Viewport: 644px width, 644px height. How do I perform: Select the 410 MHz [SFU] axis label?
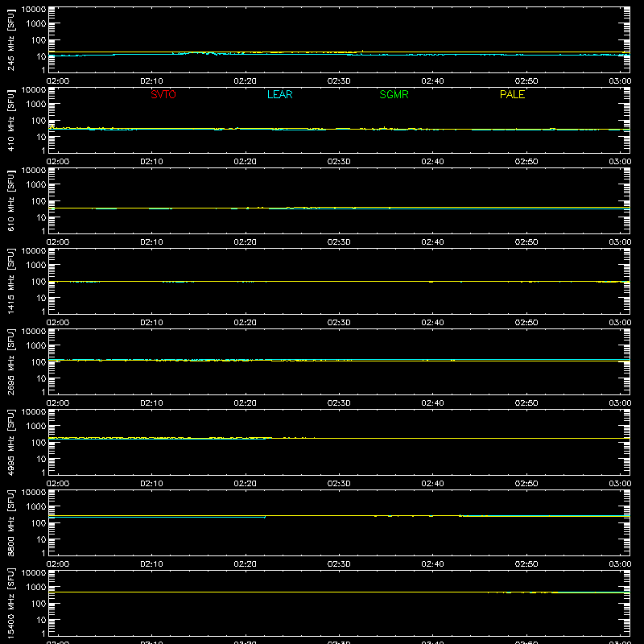pyautogui.click(x=10, y=120)
